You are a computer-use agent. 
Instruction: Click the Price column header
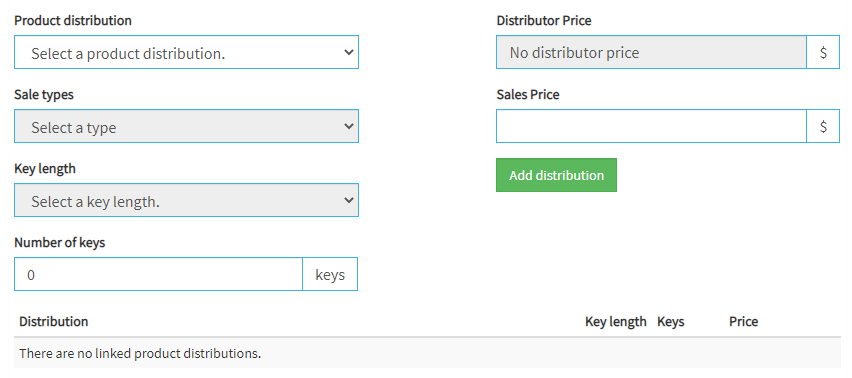[x=743, y=322]
